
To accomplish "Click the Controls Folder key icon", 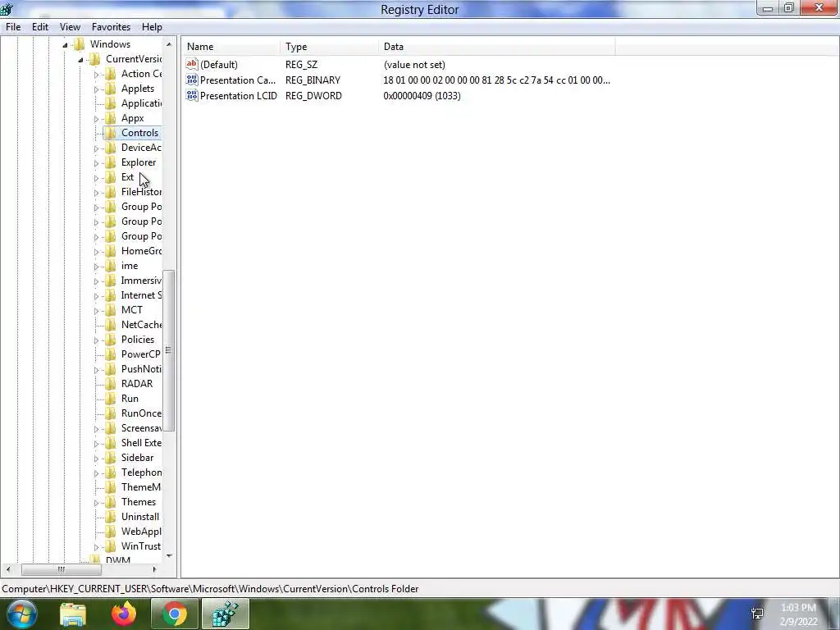I will point(111,132).
